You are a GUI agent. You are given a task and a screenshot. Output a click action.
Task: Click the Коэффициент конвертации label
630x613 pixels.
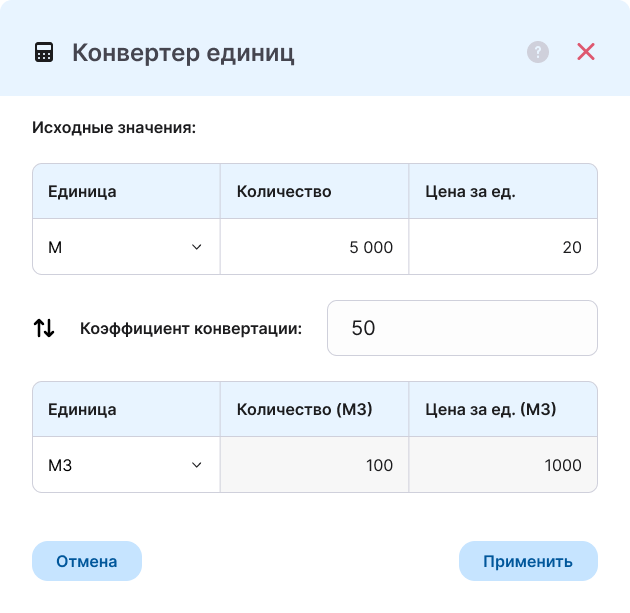[x=191, y=327]
